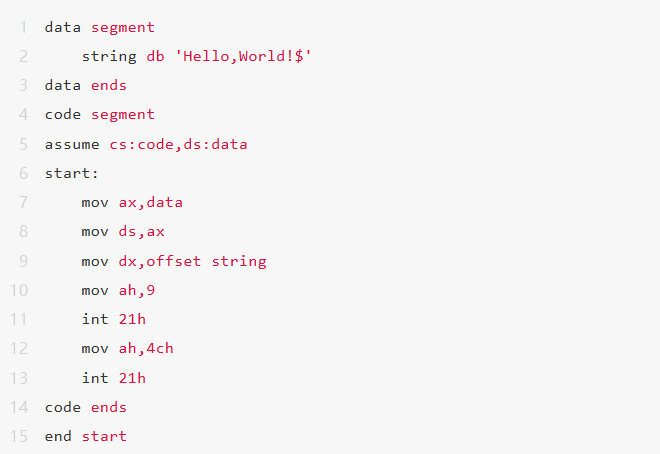The image size is (660, 454).
Task: Click line number 10 in gutter
Action: click(19, 290)
